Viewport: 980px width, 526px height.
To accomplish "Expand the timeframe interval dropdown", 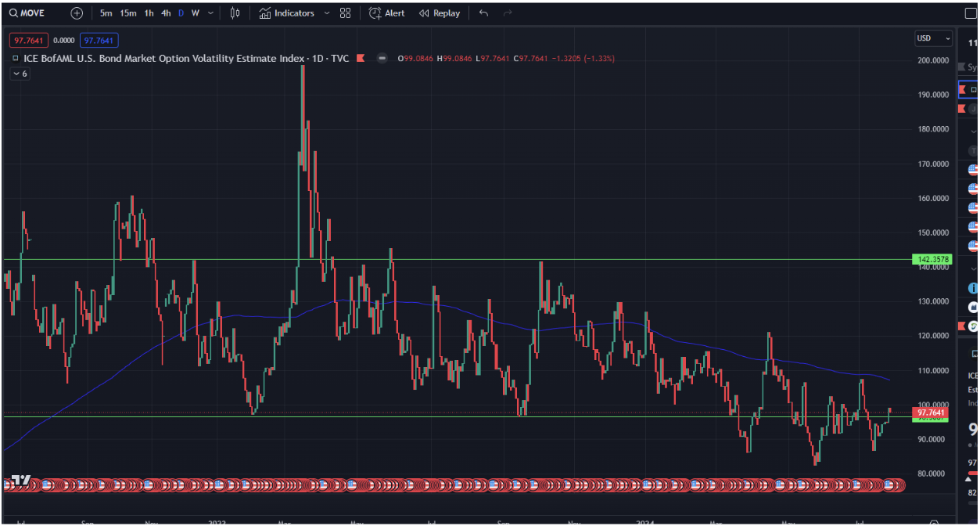I will (x=210, y=13).
